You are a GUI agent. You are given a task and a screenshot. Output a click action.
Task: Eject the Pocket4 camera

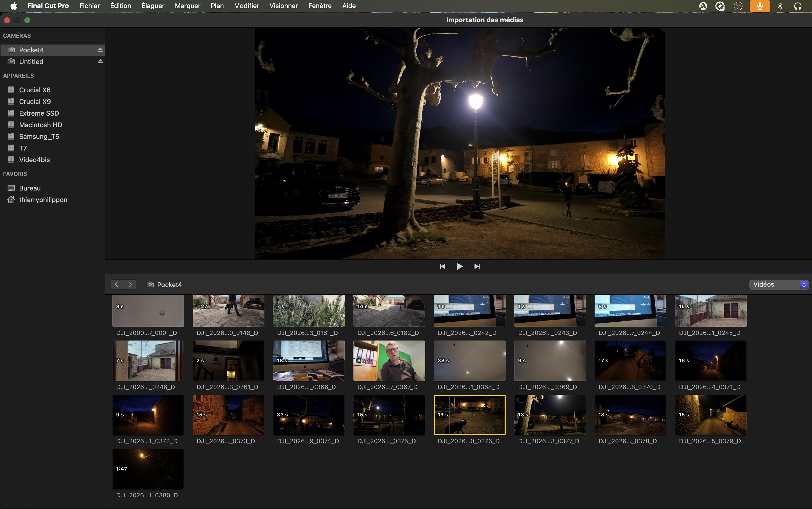click(100, 50)
